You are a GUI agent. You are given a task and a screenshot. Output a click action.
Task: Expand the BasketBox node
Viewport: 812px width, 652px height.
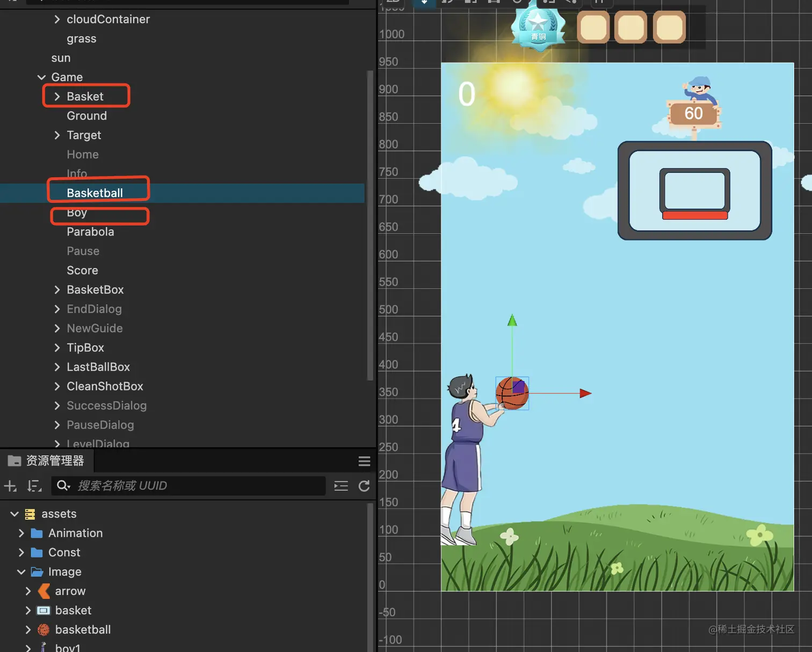click(x=57, y=290)
